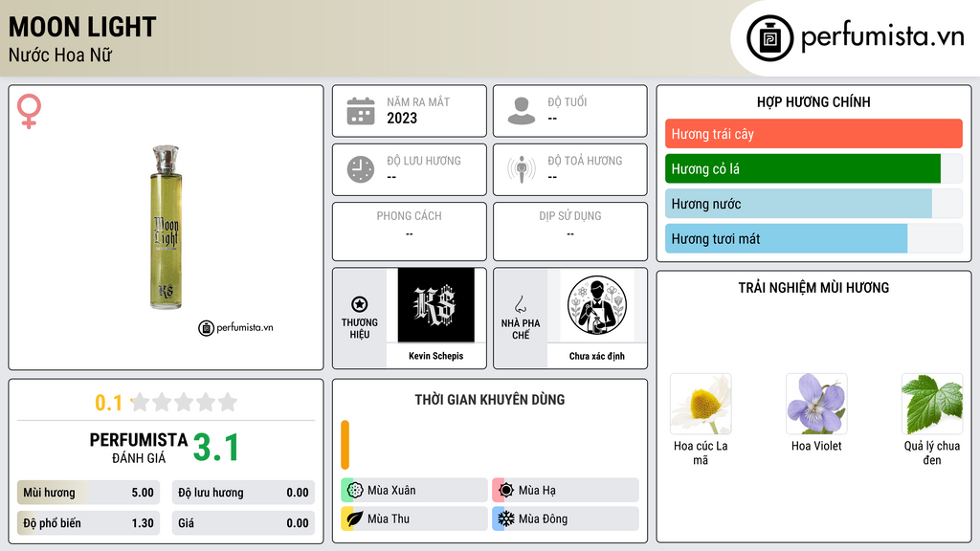Click the Hương tươi mát accord bar
The height and width of the screenshot is (551, 980).
point(787,238)
